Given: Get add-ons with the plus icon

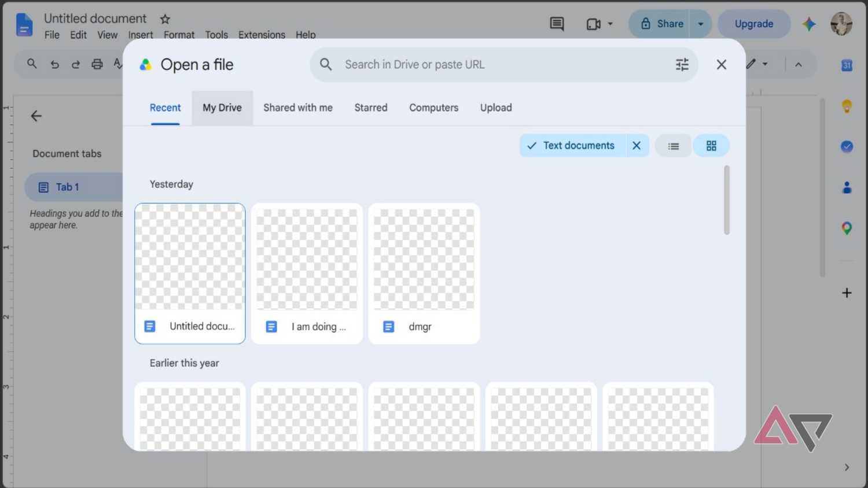Looking at the screenshot, I should [847, 293].
